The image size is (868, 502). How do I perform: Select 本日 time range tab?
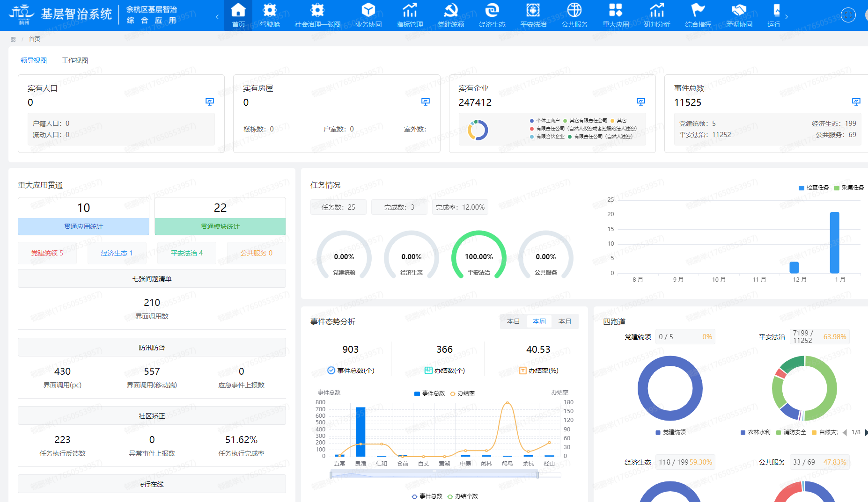513,321
